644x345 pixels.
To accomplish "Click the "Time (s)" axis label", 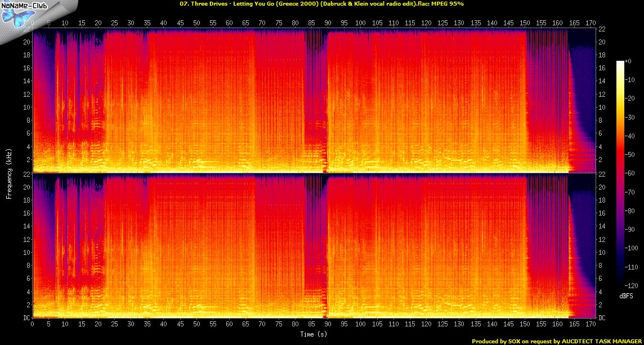I will pos(314,334).
